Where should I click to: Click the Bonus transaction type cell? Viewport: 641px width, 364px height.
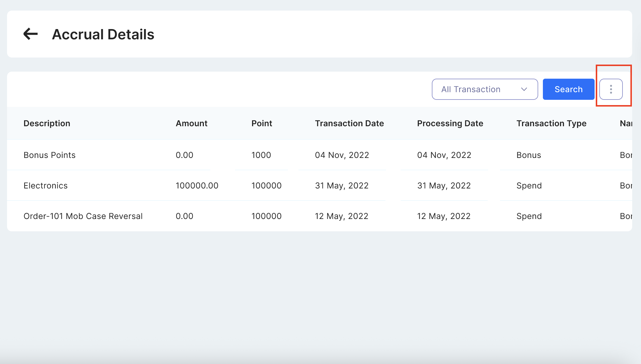click(x=528, y=155)
